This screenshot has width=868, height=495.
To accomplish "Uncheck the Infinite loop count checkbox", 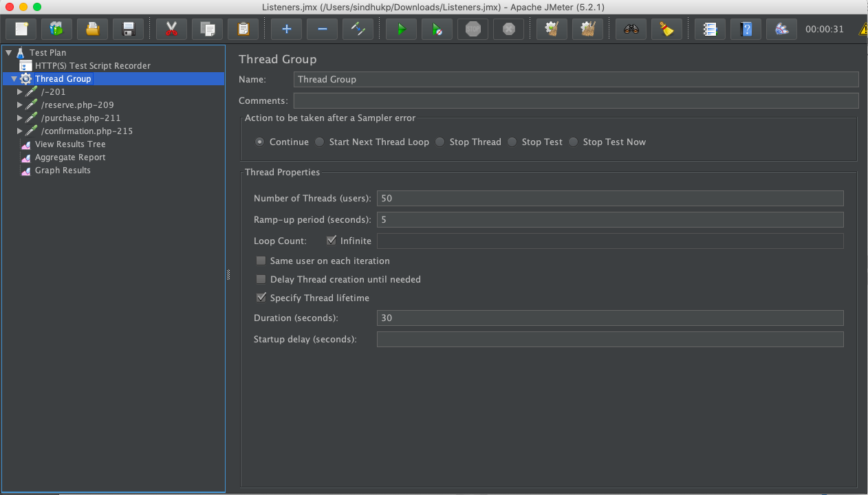I will (332, 241).
